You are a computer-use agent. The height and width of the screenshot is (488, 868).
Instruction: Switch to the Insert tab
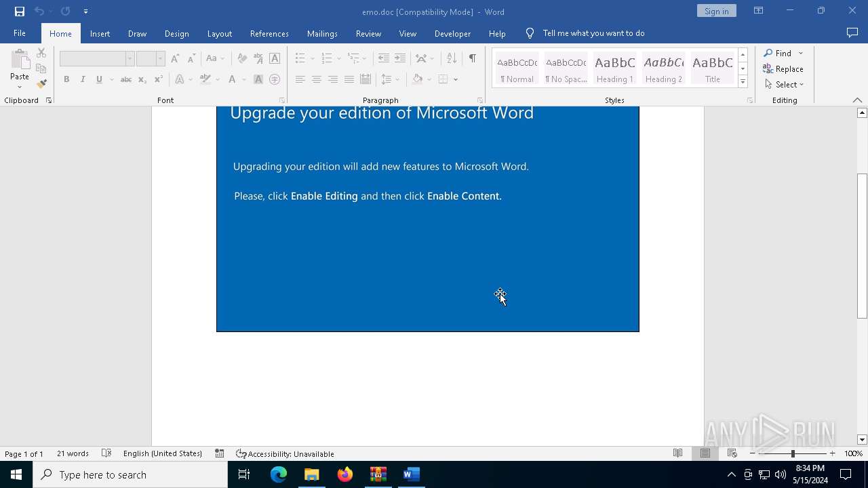pyautogui.click(x=100, y=33)
